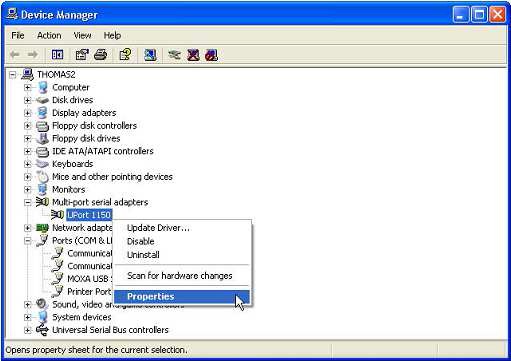Viewport: 511px width, 361px height.
Task: Select the Mice and other pointing devices label
Action: tap(112, 177)
